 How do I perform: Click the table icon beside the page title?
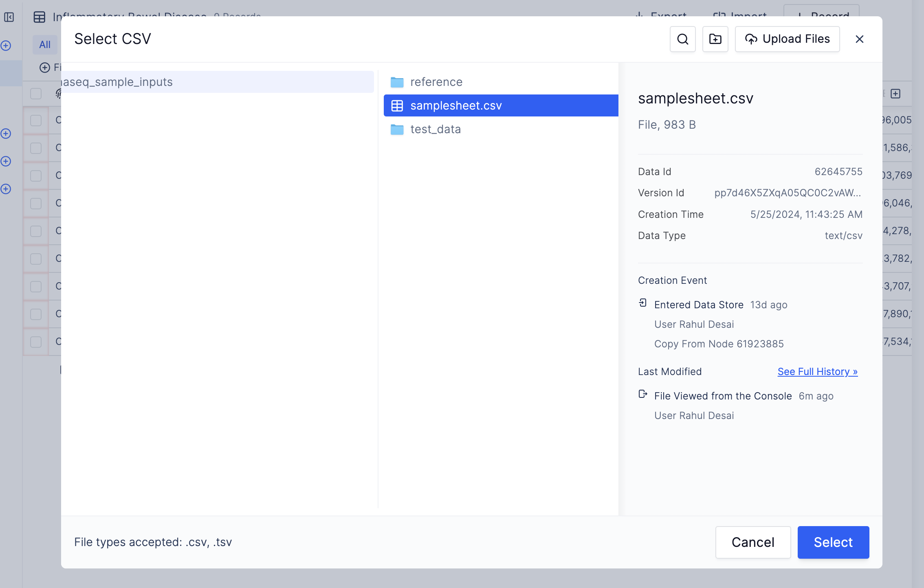point(40,17)
